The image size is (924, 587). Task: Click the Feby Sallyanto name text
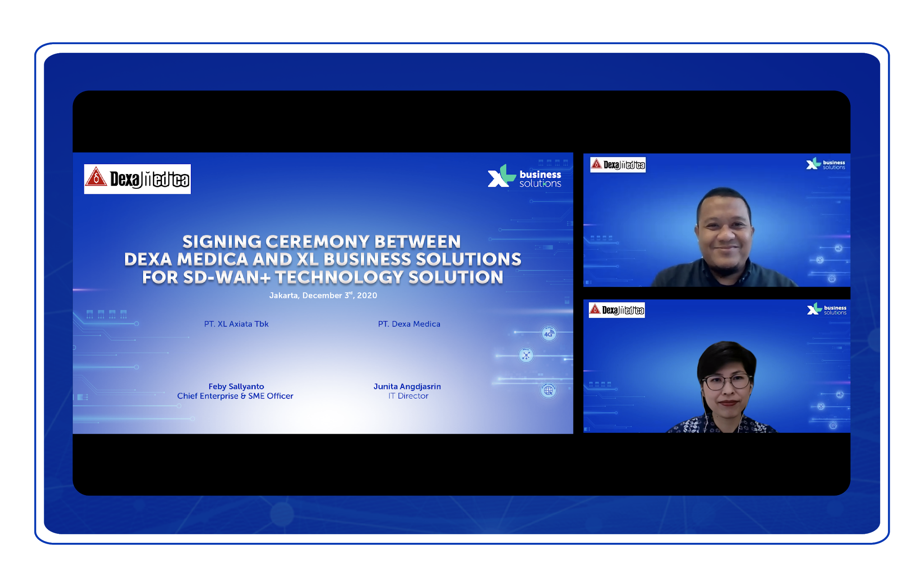[236, 386]
